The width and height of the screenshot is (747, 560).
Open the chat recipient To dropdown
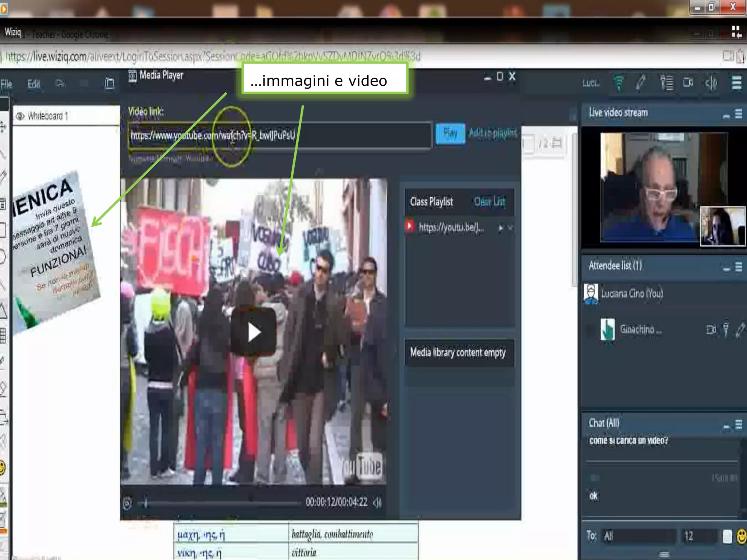coord(638,536)
